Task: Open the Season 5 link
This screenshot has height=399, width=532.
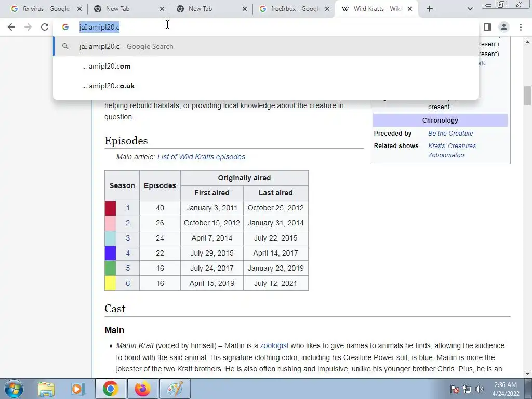Action: click(128, 268)
